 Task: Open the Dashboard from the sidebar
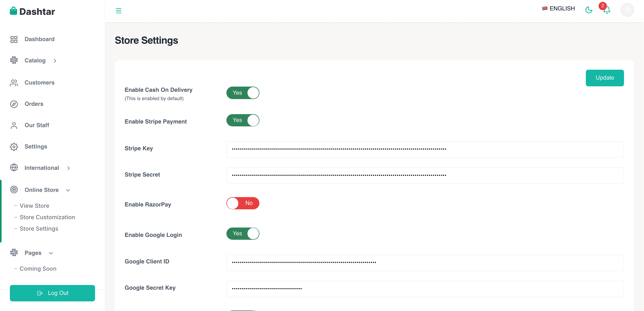(x=39, y=39)
